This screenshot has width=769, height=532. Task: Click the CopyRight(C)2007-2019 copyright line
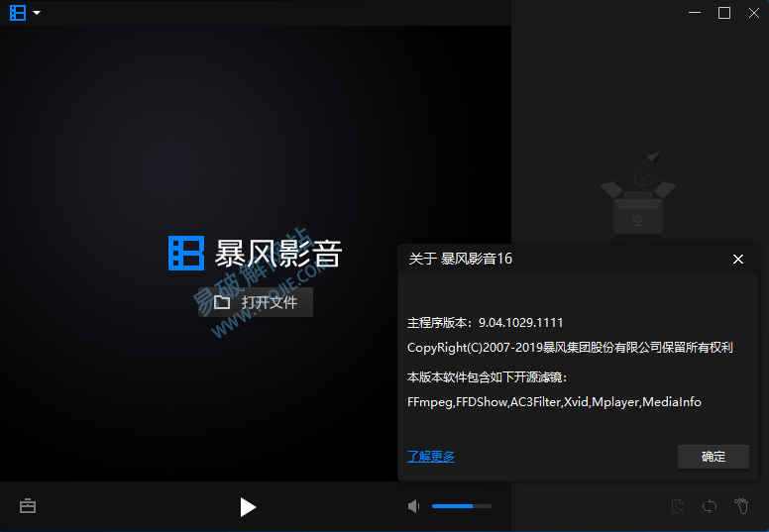coord(570,348)
